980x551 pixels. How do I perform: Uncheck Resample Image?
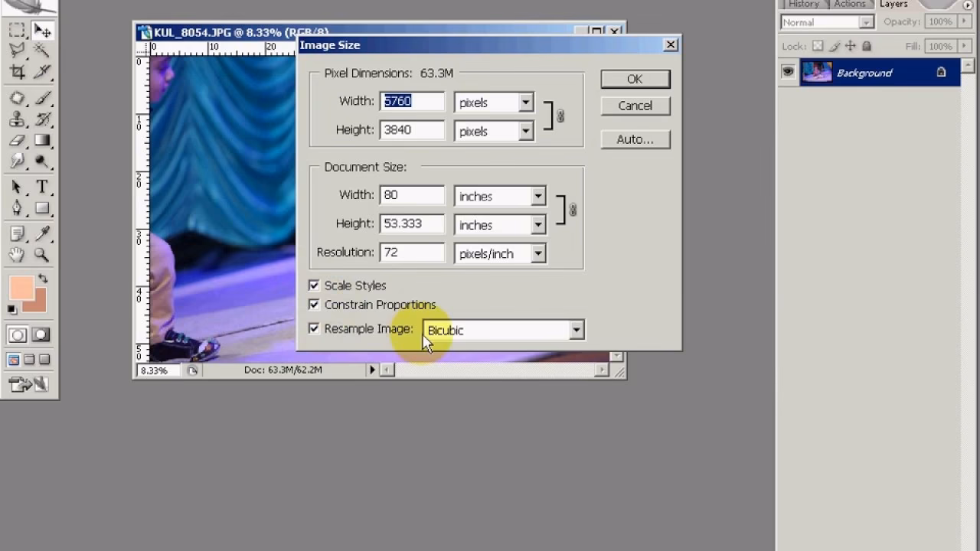(314, 328)
